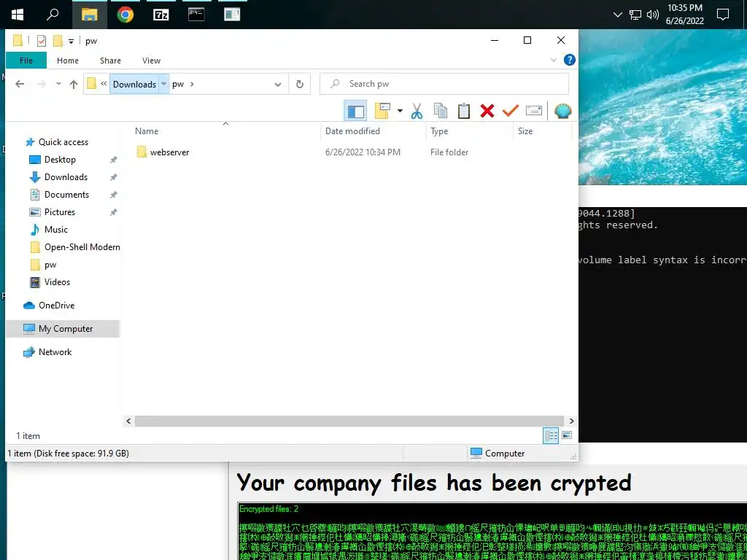Switch to Details view icon
The width and height of the screenshot is (747, 560).
tap(551, 435)
